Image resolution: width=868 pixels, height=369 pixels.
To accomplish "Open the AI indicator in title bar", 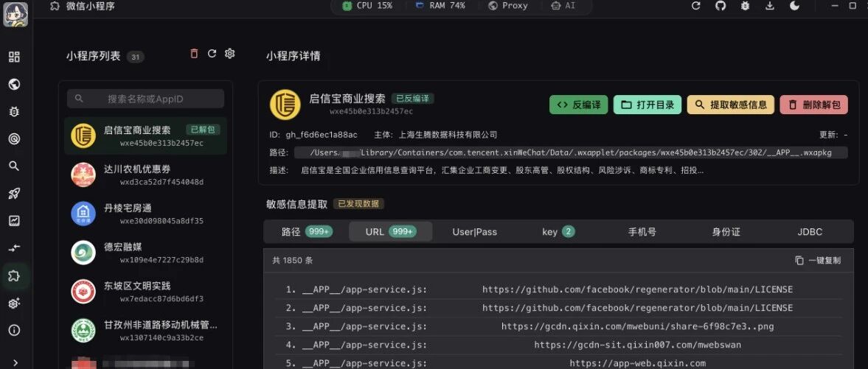I will tap(563, 6).
